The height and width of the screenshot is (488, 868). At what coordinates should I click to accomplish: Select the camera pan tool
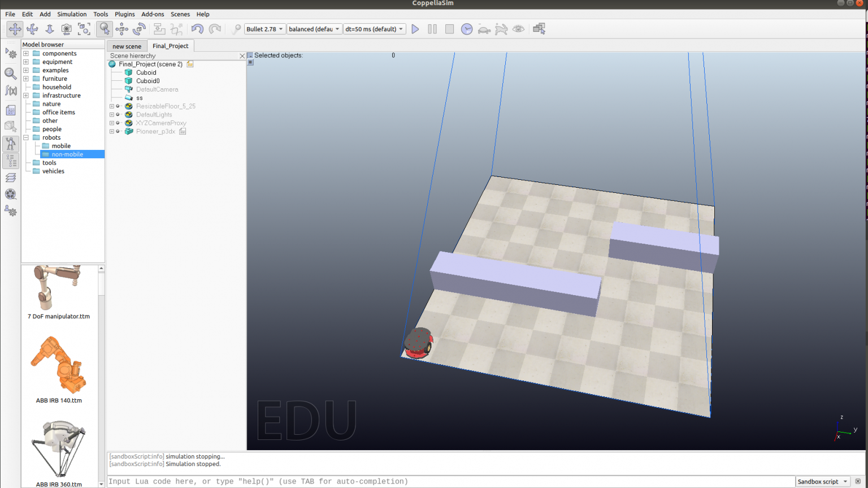tap(15, 29)
